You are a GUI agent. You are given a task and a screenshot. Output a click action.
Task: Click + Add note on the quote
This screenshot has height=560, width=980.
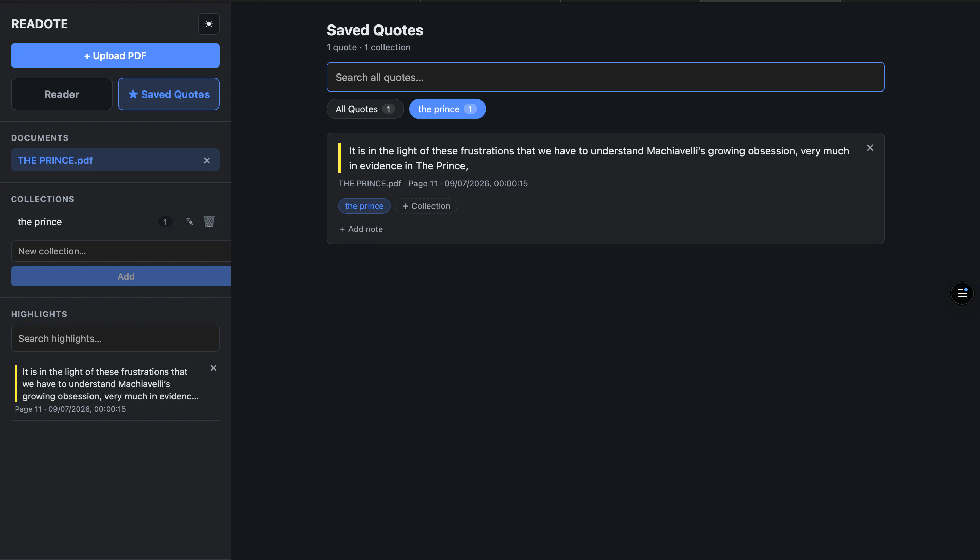pos(361,229)
